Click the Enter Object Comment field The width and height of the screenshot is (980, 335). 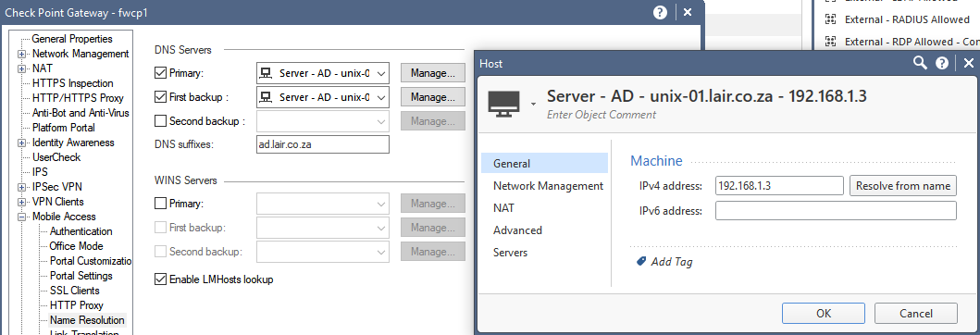click(x=602, y=115)
